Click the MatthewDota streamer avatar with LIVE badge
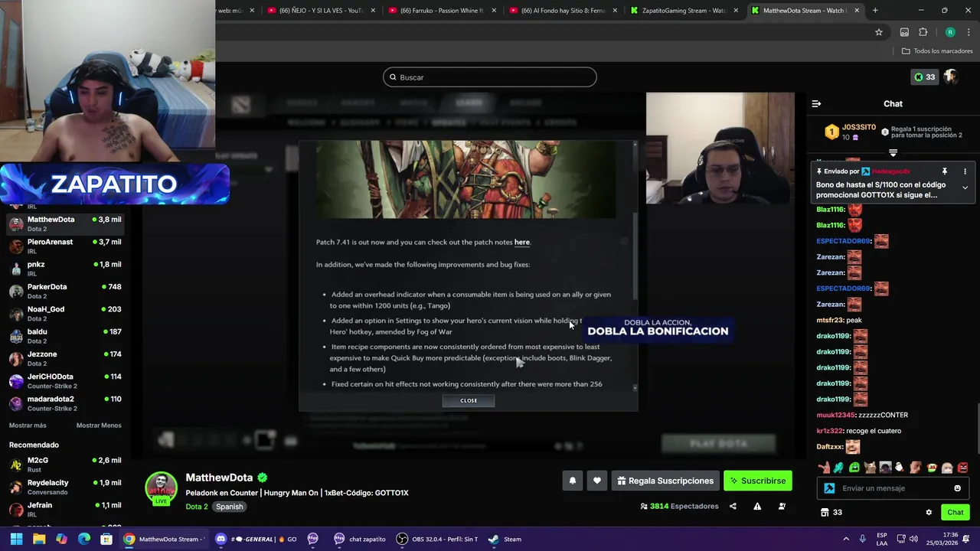This screenshot has height=551, width=980. (x=161, y=490)
